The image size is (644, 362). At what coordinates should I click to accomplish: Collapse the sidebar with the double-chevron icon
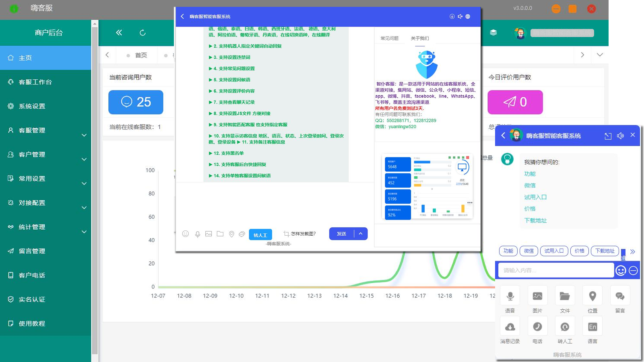point(119,33)
